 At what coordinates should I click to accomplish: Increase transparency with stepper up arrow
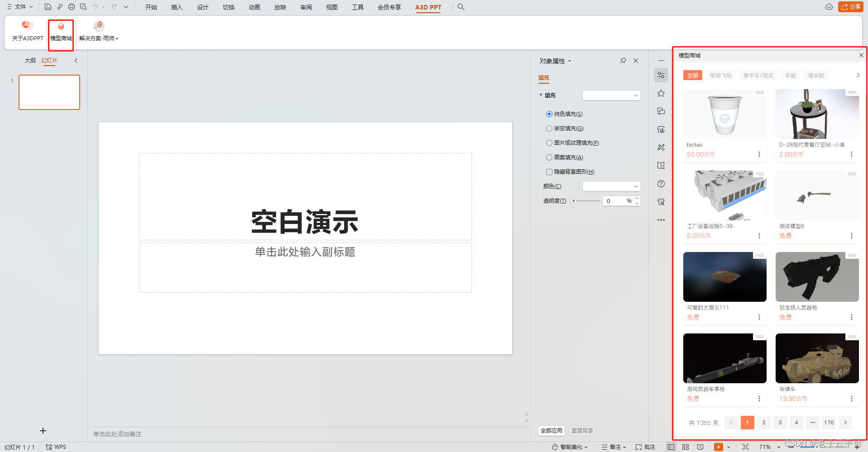click(x=637, y=198)
